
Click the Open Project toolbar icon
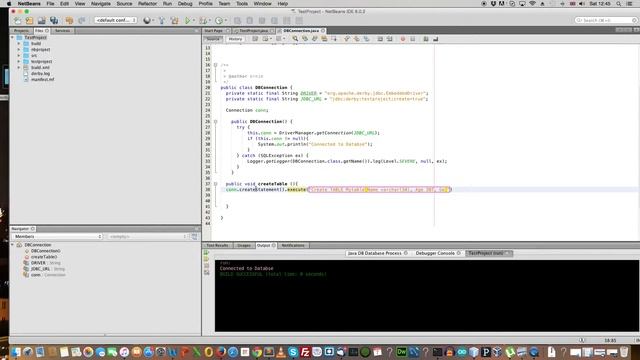[x=42, y=20]
